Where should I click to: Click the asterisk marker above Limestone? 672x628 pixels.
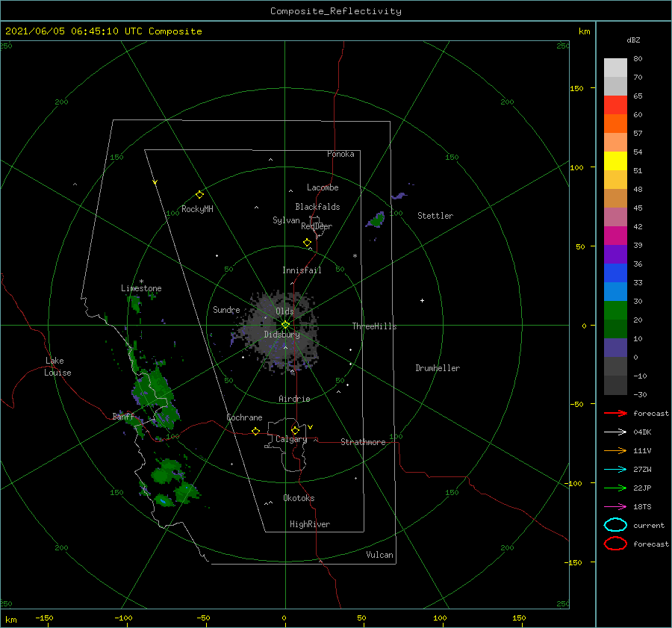tap(141, 282)
